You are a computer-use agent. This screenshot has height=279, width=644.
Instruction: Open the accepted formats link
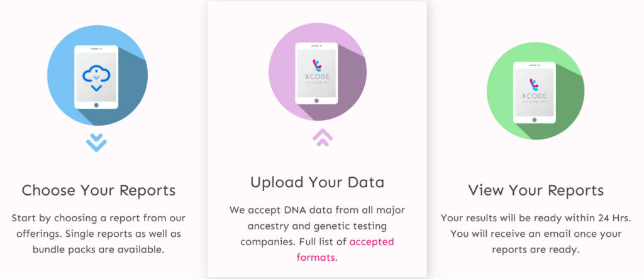[x=345, y=250]
